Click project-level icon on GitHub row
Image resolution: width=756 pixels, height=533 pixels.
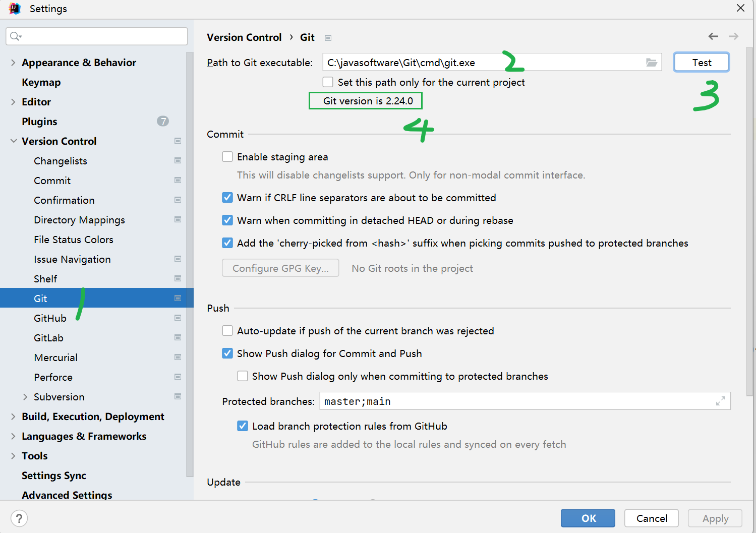pos(178,318)
